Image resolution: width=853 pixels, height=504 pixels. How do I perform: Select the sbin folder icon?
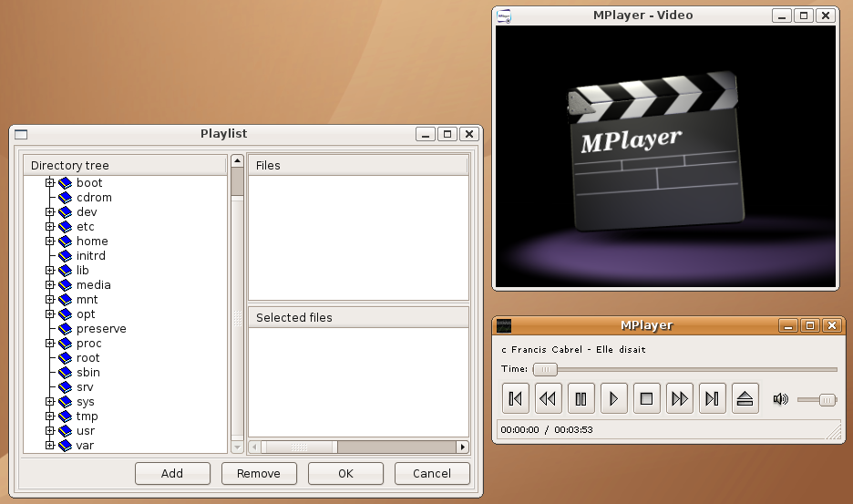coord(66,373)
